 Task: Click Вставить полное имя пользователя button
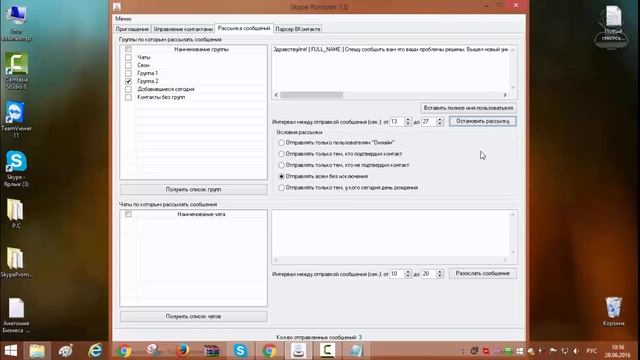[468, 108]
